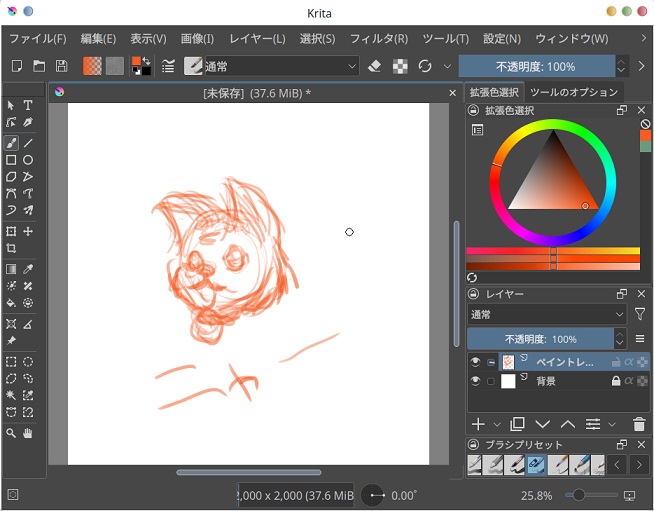The height and width of the screenshot is (511, 654).
Task: Delete layer with the trash icon
Action: [x=640, y=425]
